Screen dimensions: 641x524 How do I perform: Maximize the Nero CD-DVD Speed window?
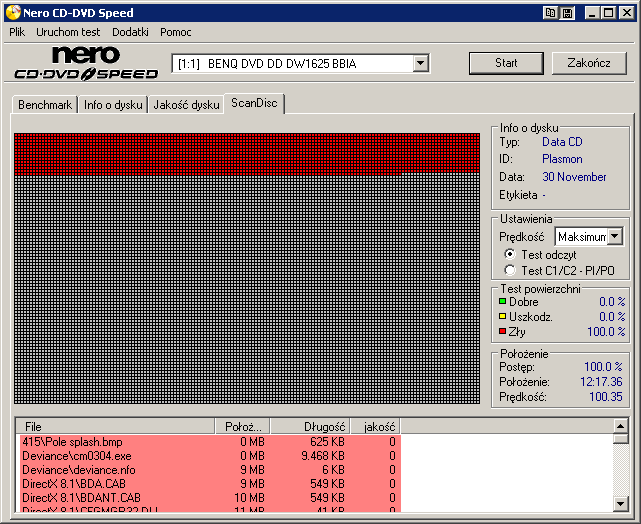pos(608,13)
